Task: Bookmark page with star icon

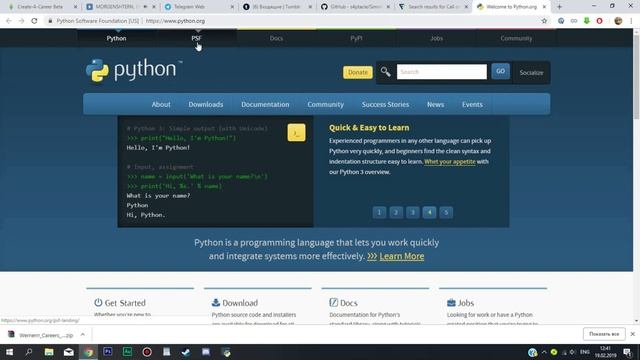Action: pyautogui.click(x=544, y=21)
